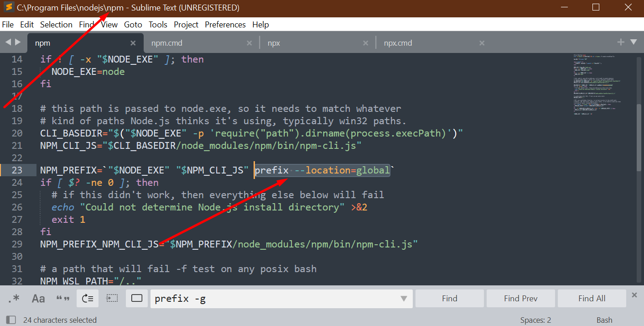Toggle highlight matches option

tap(137, 298)
